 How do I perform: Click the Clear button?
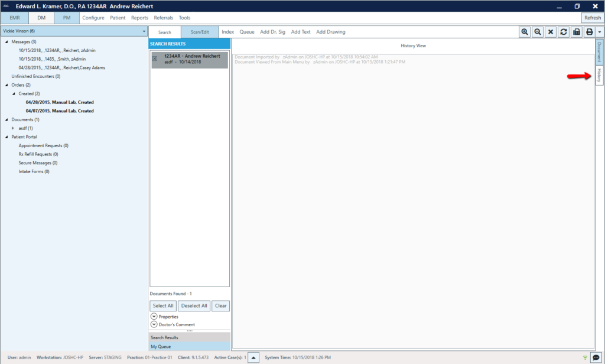(221, 305)
